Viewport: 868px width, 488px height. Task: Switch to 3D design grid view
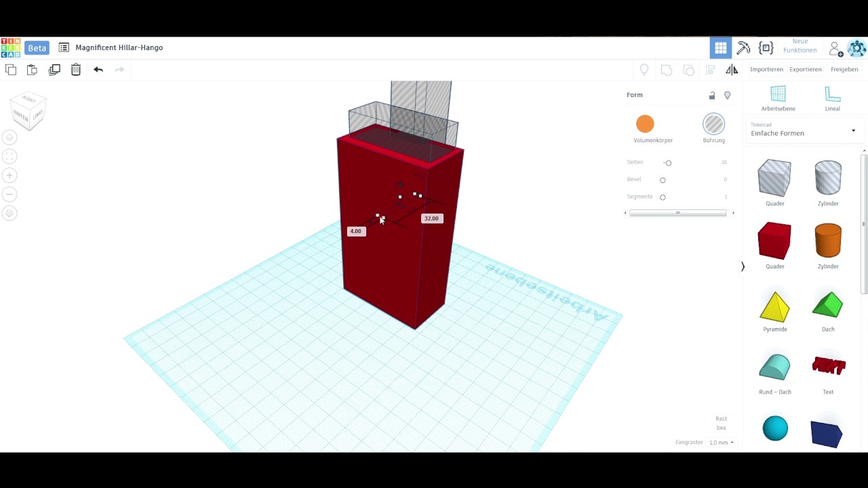coord(720,48)
